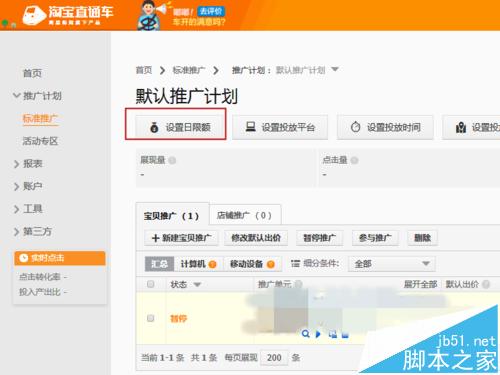
Task: Open the 状态 column filter dropdown
Action: click(197, 284)
